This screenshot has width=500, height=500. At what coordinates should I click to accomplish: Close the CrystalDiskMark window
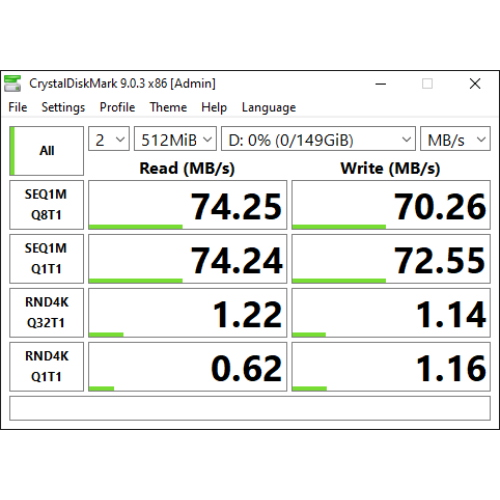tap(475, 84)
